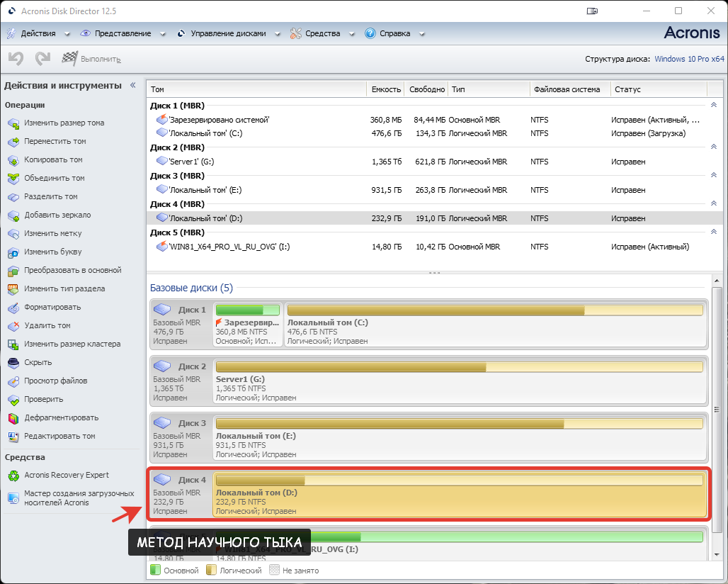
Task: Click the Format icon (Форматировать)
Action: pos(13,308)
